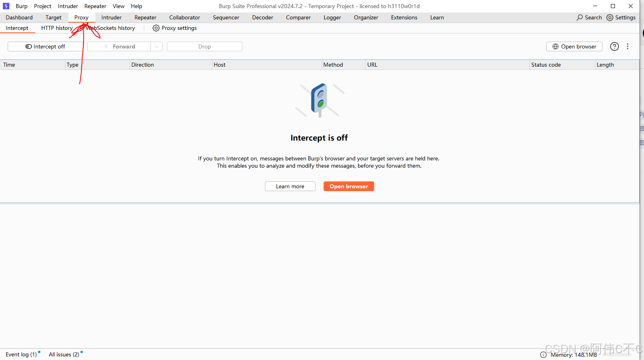Viewport: 644px width, 360px height.
Task: Open the View menu
Action: coord(118,6)
